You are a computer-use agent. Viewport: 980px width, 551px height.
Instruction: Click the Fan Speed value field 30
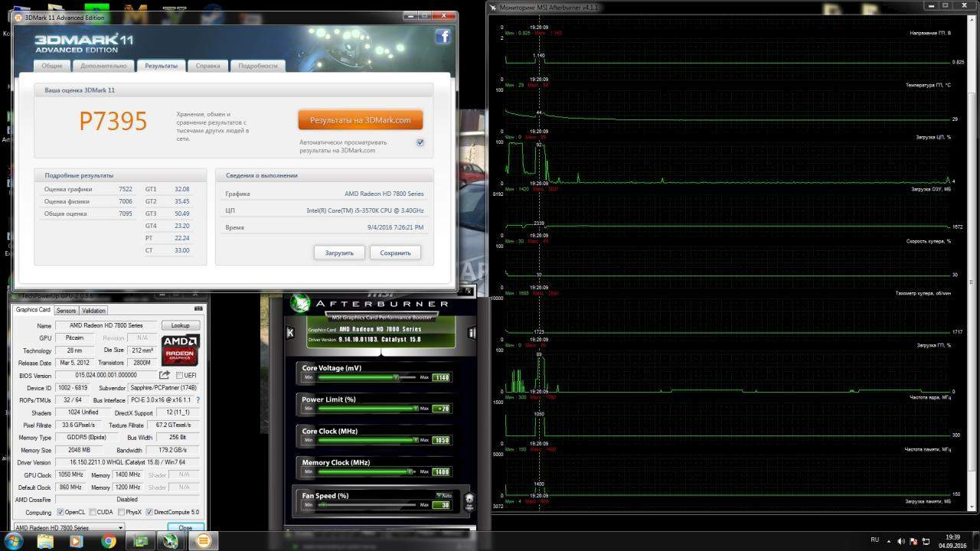pyautogui.click(x=441, y=505)
